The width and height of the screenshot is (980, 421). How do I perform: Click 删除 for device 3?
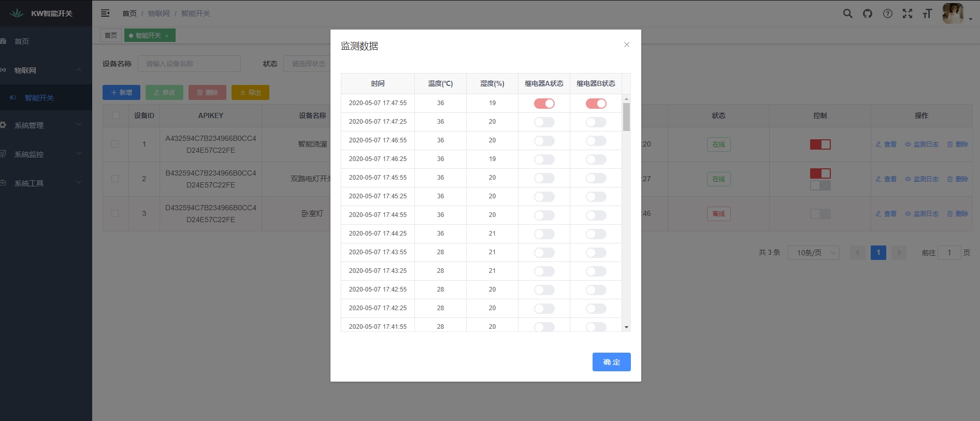click(x=958, y=214)
